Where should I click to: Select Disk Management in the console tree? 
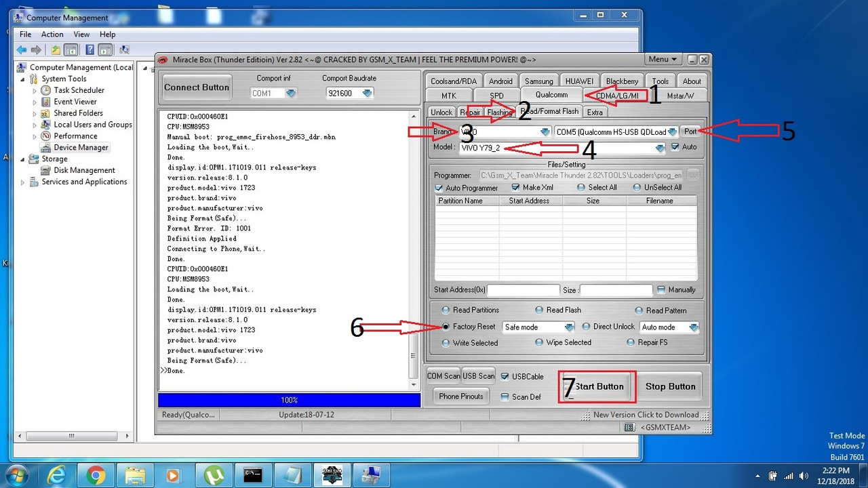coord(84,170)
